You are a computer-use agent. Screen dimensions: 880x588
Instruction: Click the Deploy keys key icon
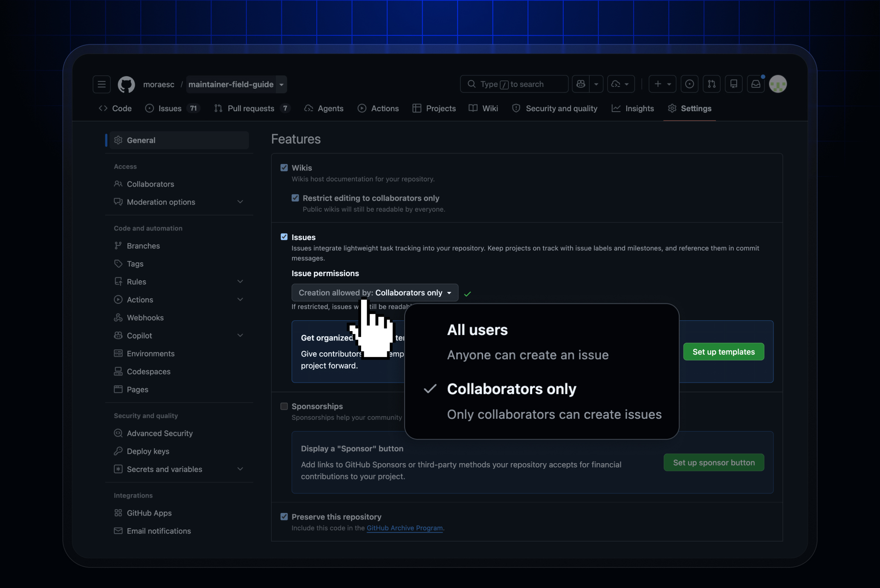pos(119,451)
